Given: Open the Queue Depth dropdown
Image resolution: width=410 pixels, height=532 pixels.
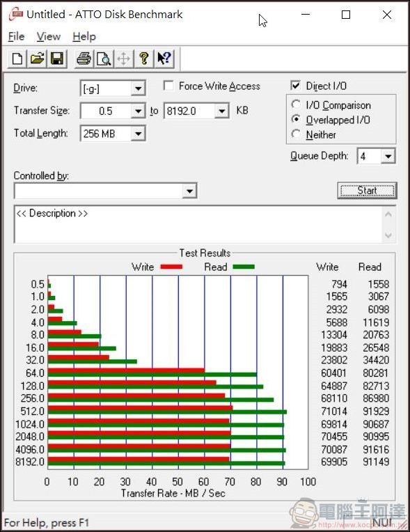Looking at the screenshot, I should [x=388, y=157].
